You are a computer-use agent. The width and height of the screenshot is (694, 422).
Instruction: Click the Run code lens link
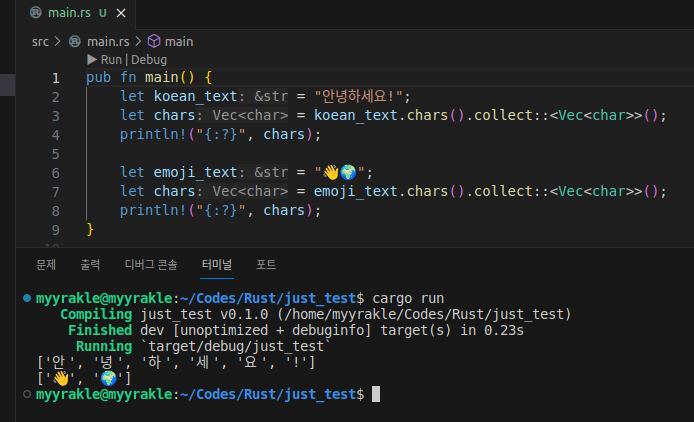pos(111,60)
